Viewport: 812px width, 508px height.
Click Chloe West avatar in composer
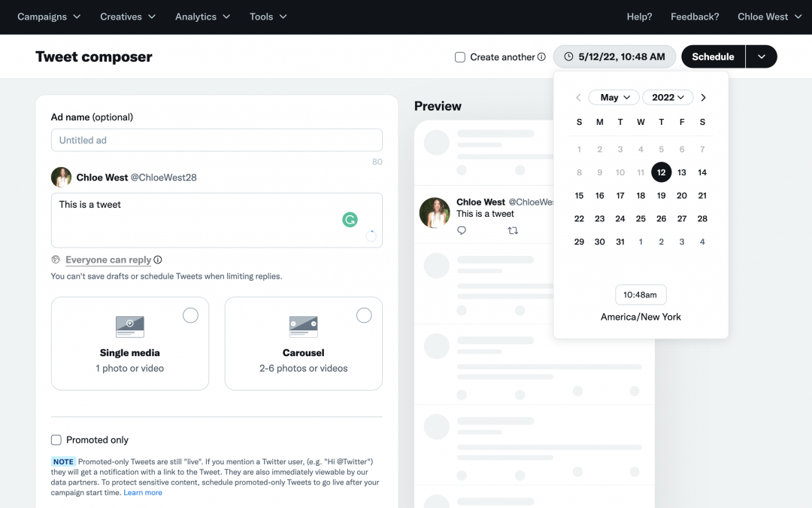61,178
